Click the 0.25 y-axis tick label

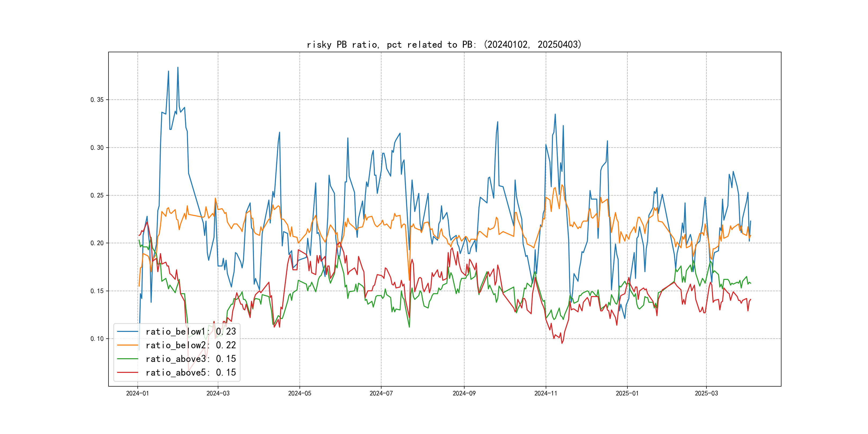coord(97,196)
